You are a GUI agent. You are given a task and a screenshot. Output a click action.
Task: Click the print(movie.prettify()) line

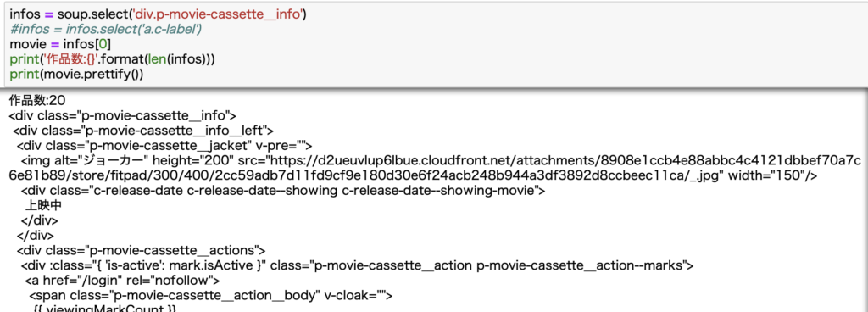75,74
